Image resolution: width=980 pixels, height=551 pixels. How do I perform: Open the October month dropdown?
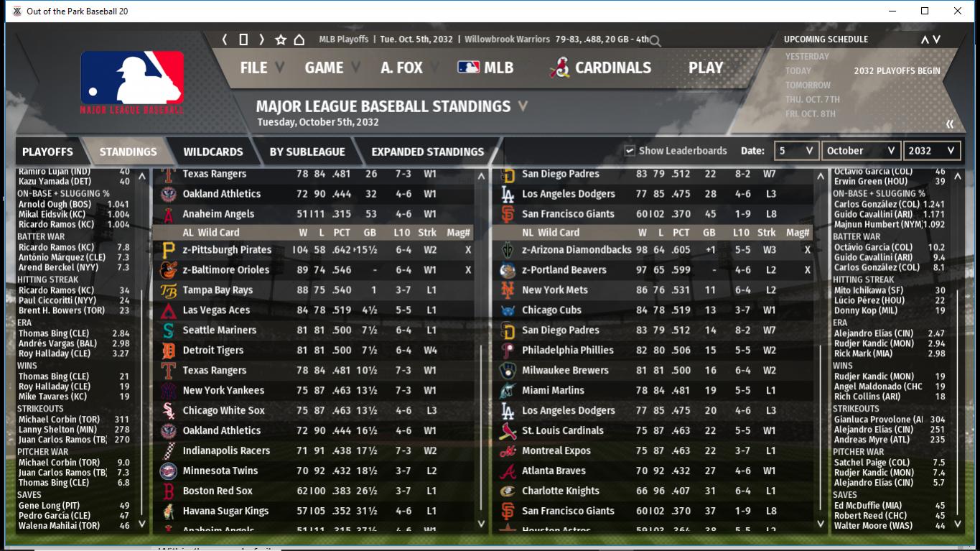pyautogui.click(x=860, y=151)
